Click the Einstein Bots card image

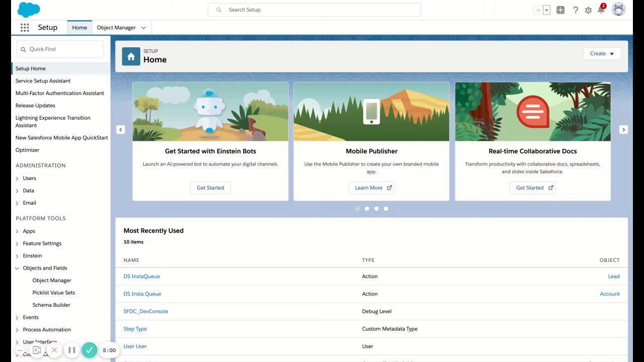pyautogui.click(x=210, y=112)
